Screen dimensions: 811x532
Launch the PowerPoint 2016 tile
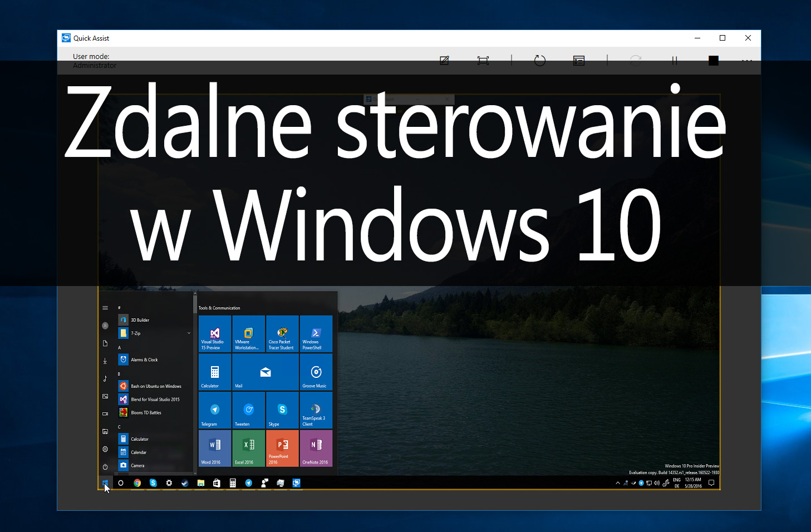click(x=282, y=448)
